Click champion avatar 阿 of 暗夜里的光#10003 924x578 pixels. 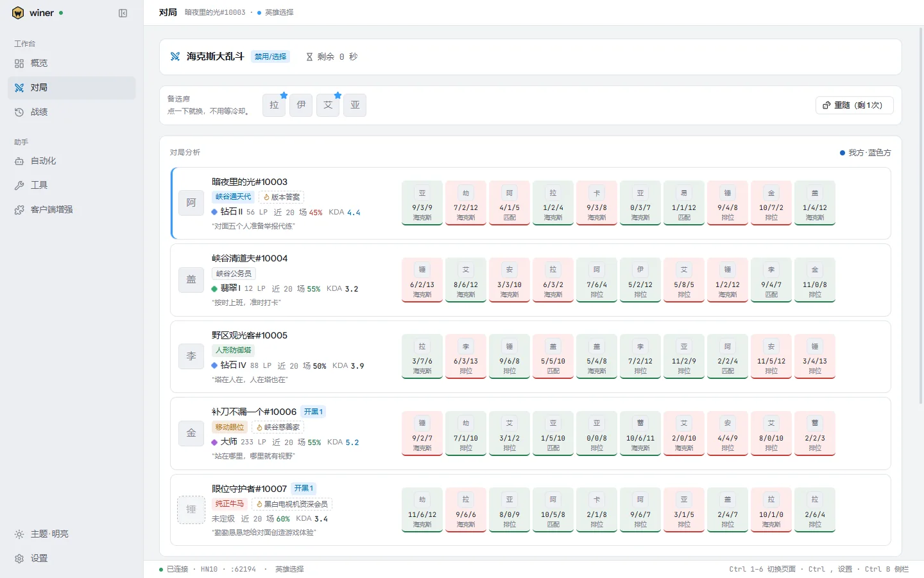[x=191, y=203]
